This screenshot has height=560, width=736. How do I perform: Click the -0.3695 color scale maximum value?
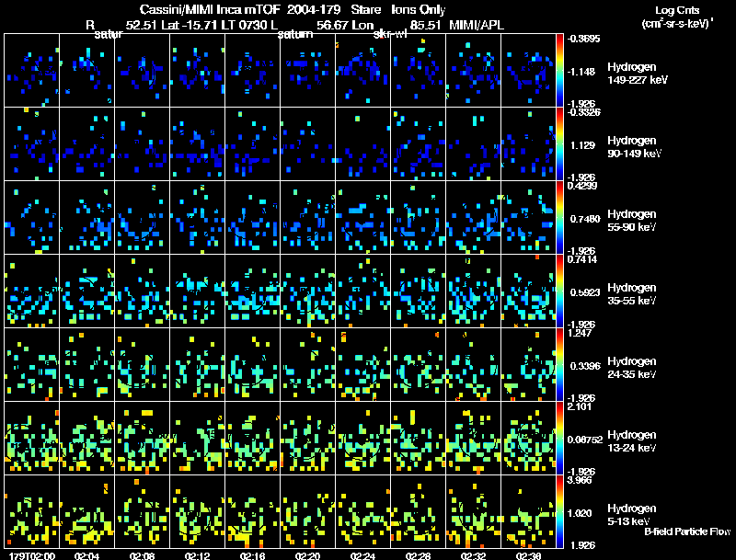[583, 39]
